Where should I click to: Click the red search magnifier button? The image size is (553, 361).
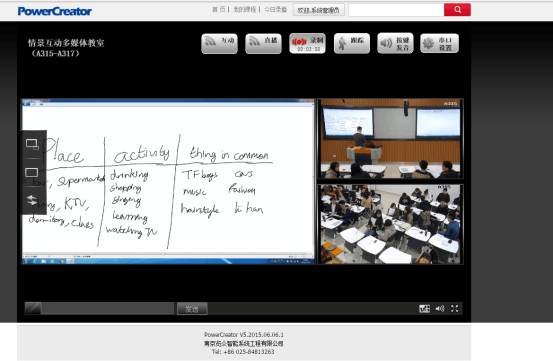457,10
